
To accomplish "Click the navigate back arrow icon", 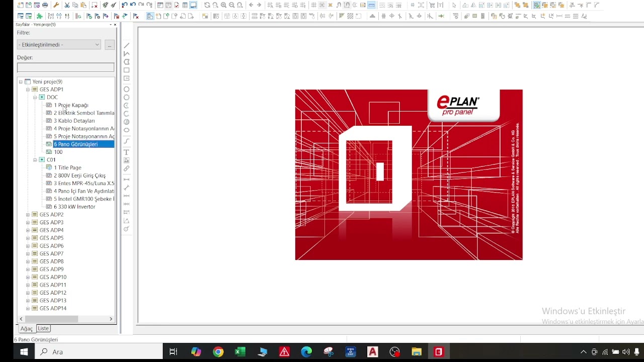I will point(251,5).
